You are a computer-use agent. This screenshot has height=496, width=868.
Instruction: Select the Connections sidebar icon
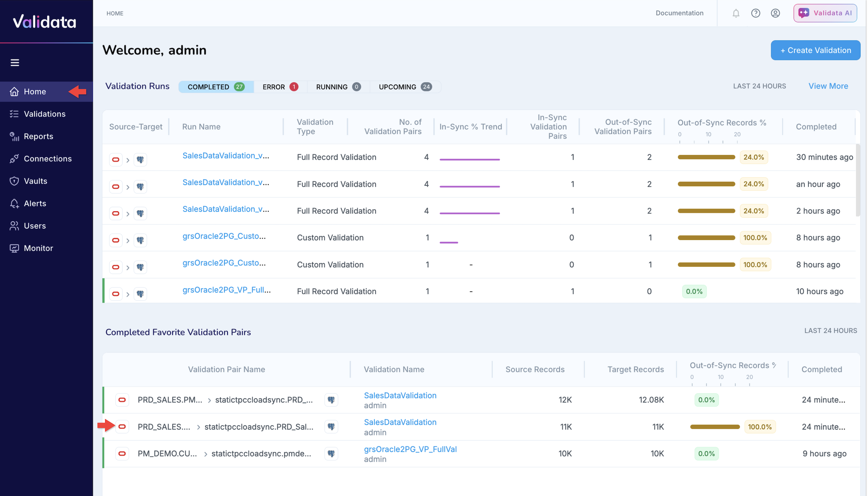click(x=14, y=159)
